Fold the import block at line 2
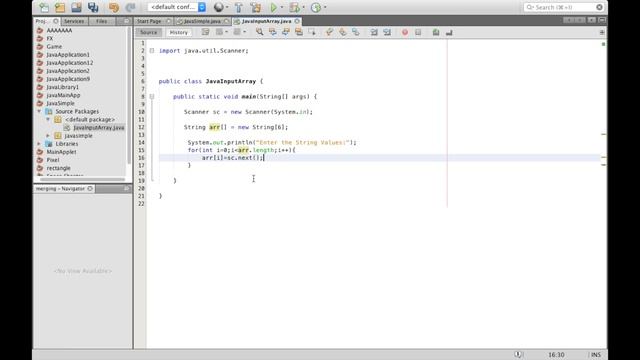Screen dimensions: 640x360 152,51
